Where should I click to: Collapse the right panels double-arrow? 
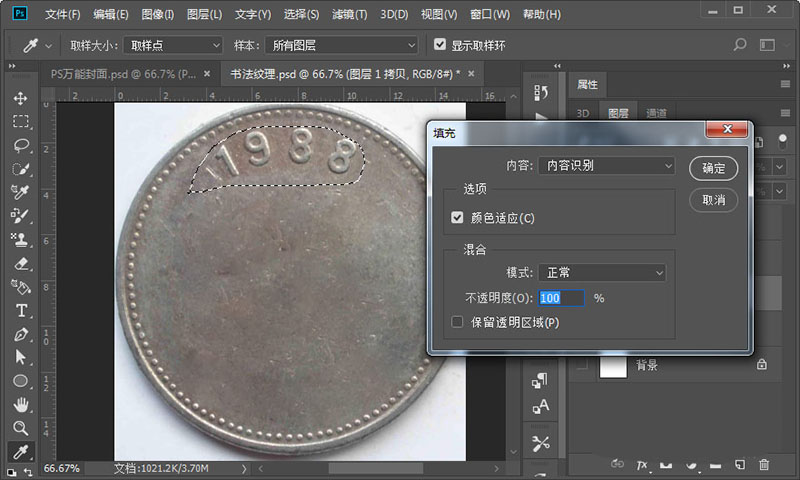[x=786, y=66]
